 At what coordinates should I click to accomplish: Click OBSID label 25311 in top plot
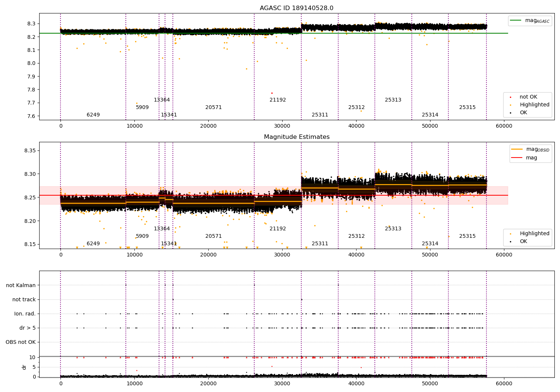coord(320,115)
